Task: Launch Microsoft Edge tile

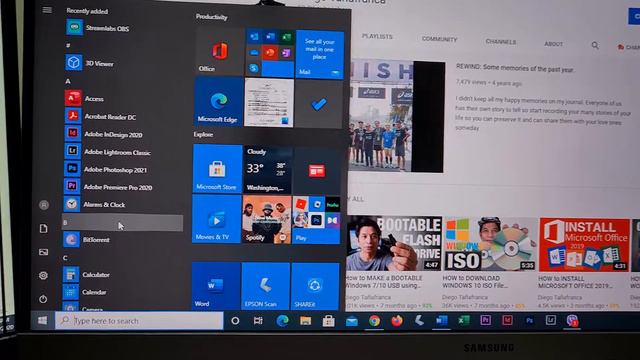Action: tap(218, 102)
